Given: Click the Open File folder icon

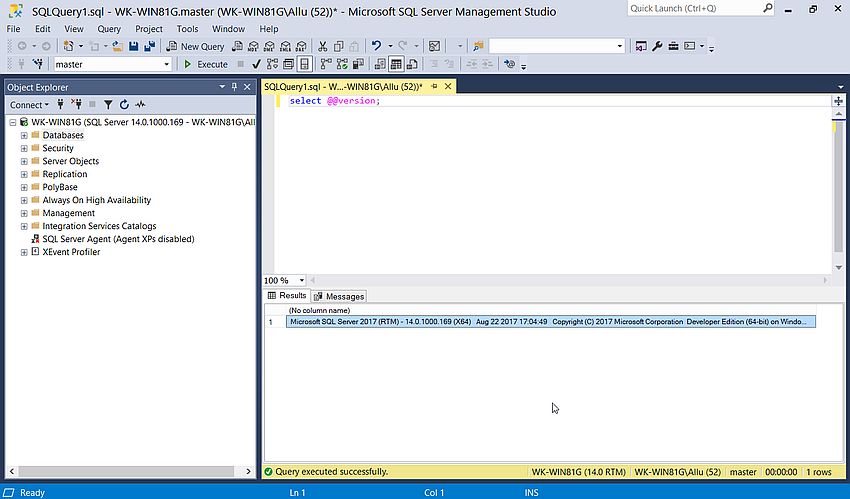Looking at the screenshot, I should tap(117, 47).
